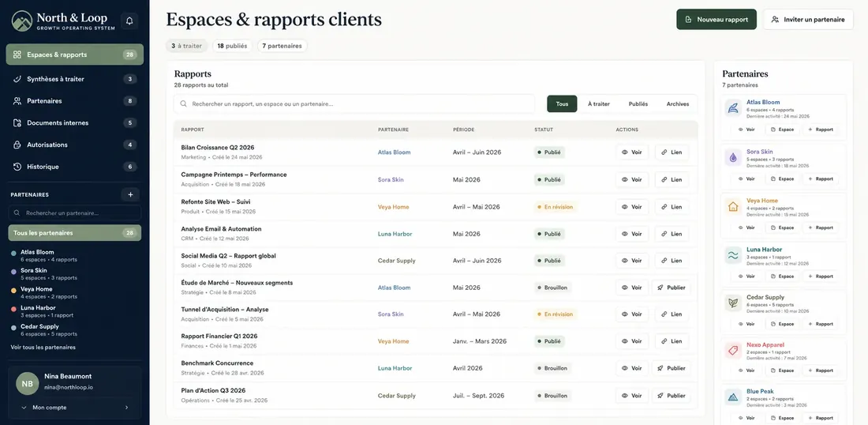Click the Atlas Bloom feather icon in Partenaires panel
This screenshot has height=425, width=868.
pos(734,108)
